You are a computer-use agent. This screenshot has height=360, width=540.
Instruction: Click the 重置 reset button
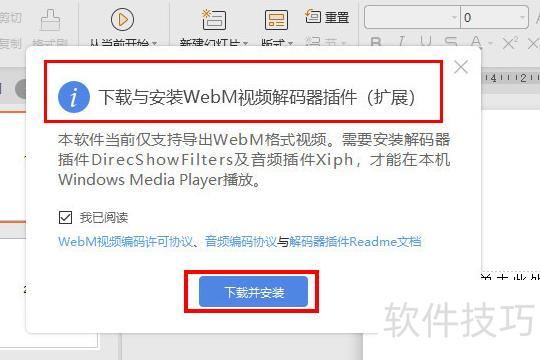[327, 17]
